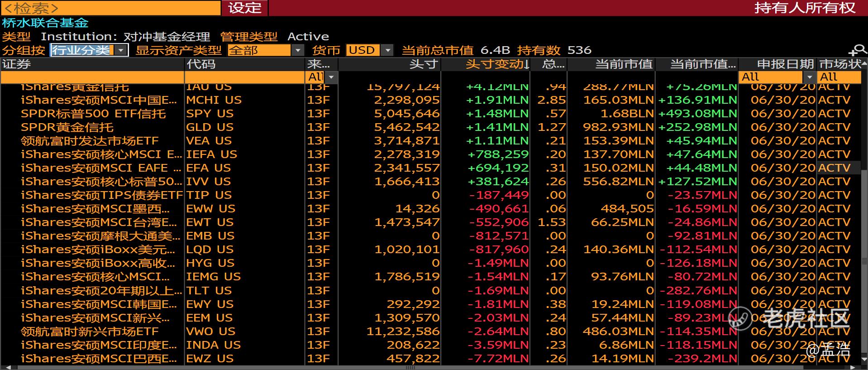Image resolution: width=868 pixels, height=370 pixels.
Task: Click position value 5,045,646
Action: pos(407,114)
